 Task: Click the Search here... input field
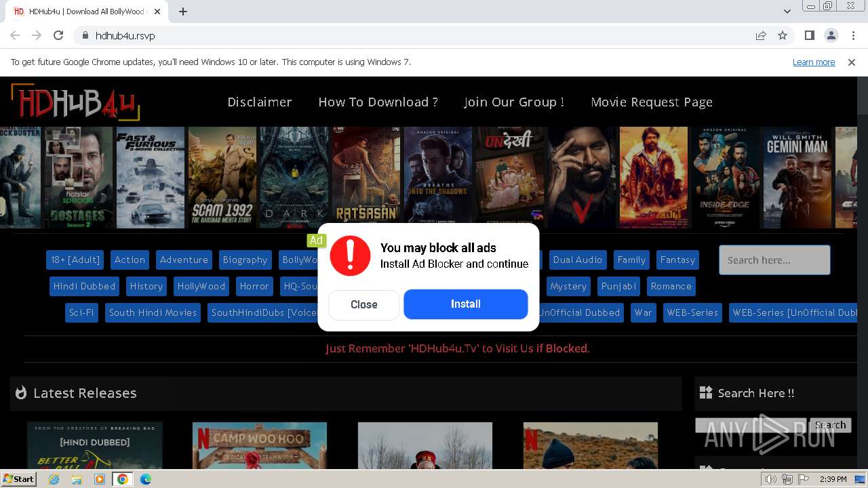pos(774,260)
